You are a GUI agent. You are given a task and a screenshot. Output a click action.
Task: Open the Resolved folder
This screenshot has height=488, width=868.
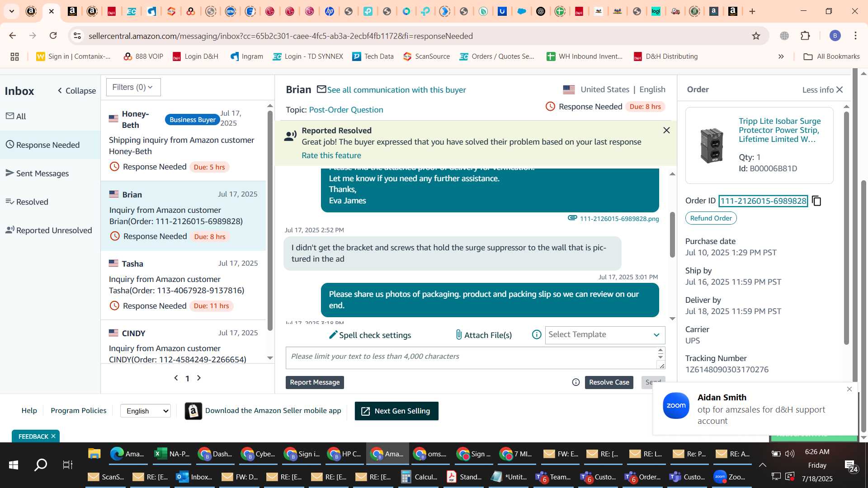[x=50, y=202]
